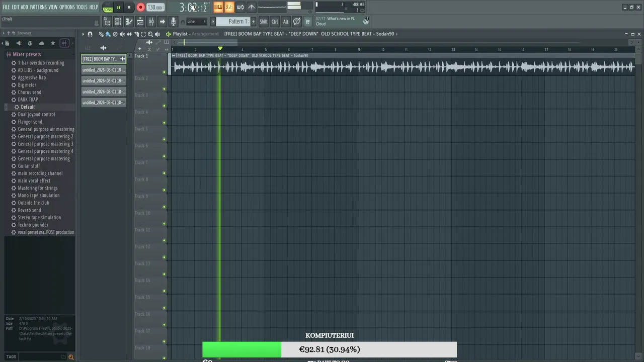The image size is (644, 362).
Task: Select the Paint brush tool in Playlist
Action: [108, 34]
